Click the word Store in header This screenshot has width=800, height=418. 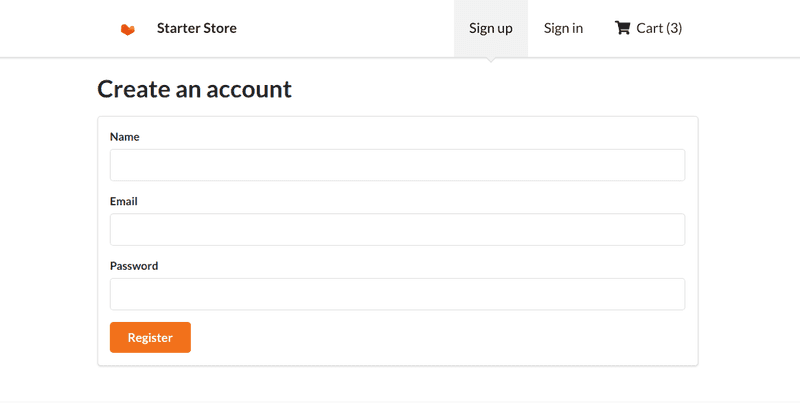coord(218,28)
